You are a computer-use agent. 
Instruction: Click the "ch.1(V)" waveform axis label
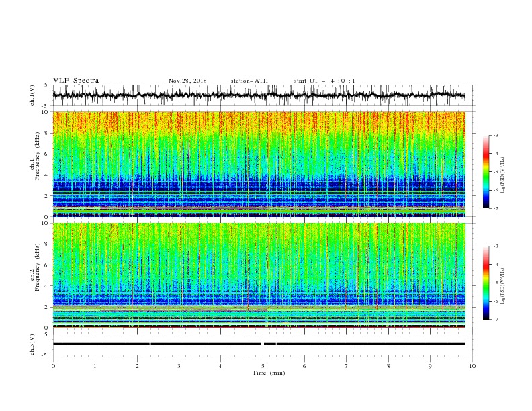pos(32,95)
